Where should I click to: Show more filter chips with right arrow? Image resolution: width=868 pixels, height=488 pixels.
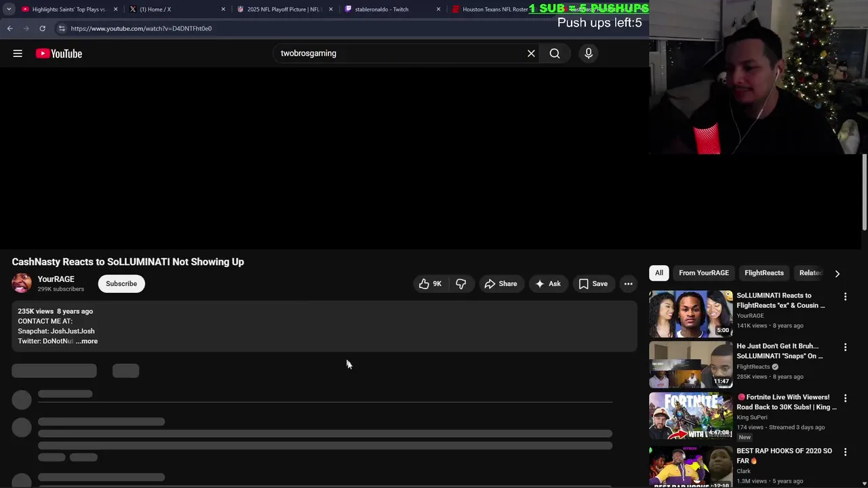[x=837, y=274]
